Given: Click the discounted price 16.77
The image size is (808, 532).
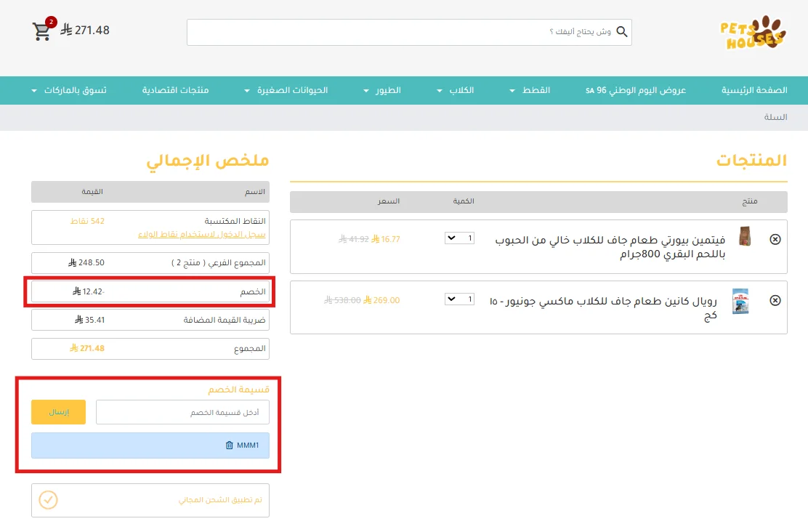Looking at the screenshot, I should 385,239.
